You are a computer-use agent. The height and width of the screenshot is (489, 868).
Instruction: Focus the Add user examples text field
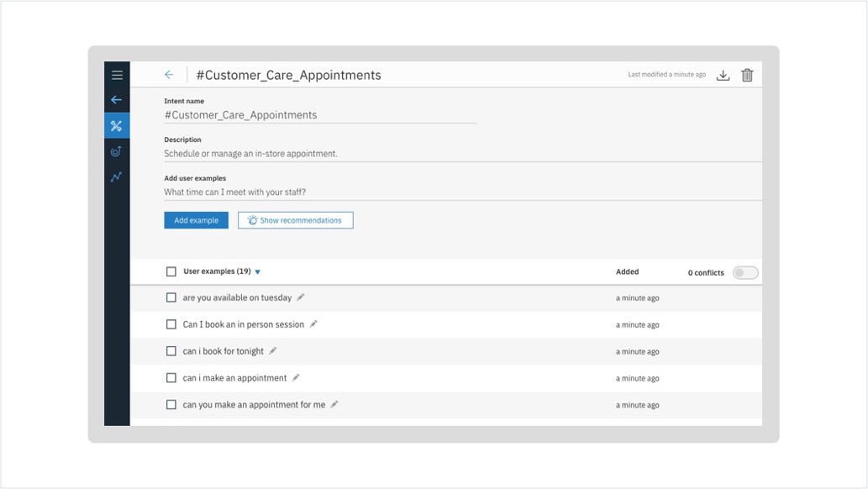click(x=462, y=192)
